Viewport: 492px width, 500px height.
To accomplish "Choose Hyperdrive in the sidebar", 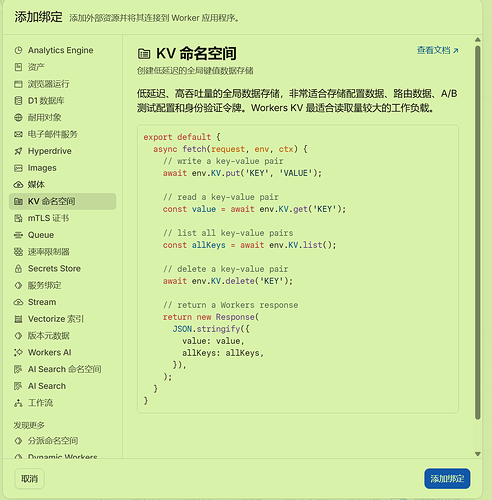I will (x=63, y=151).
